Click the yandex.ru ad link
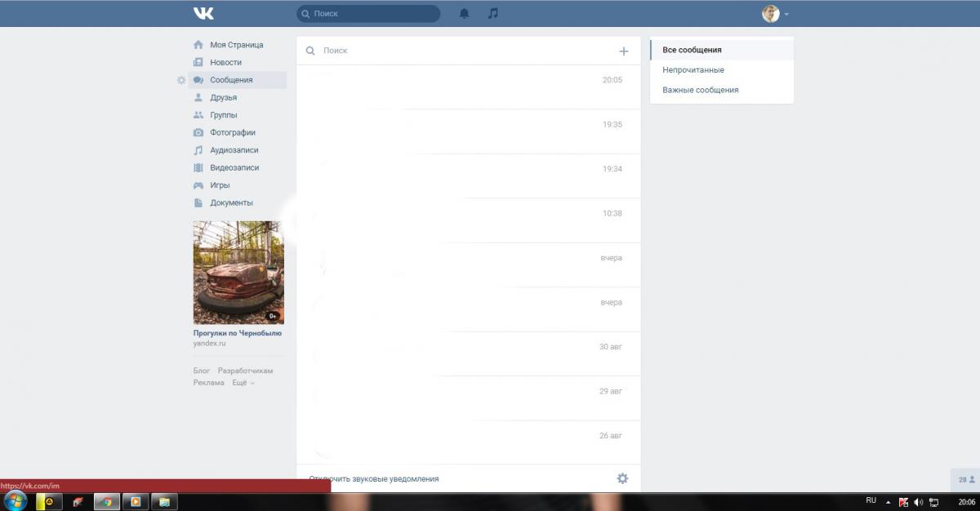 click(210, 344)
